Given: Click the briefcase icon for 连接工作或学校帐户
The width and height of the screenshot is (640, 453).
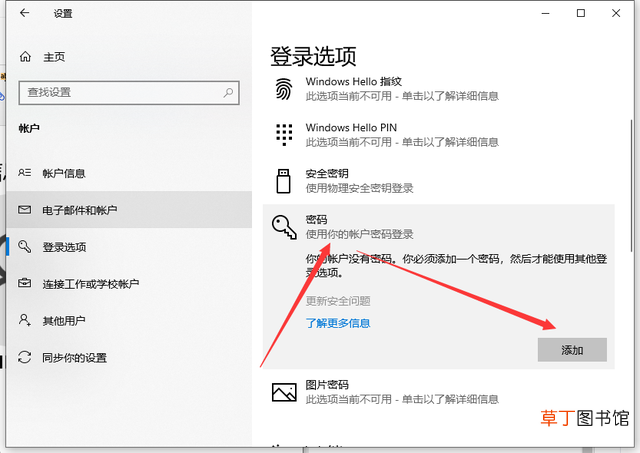Looking at the screenshot, I should [24, 283].
